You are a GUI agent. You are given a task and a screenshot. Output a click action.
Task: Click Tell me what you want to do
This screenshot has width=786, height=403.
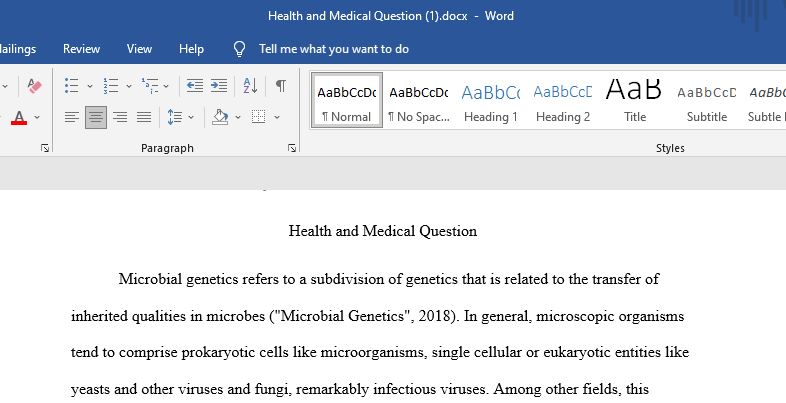pos(334,49)
